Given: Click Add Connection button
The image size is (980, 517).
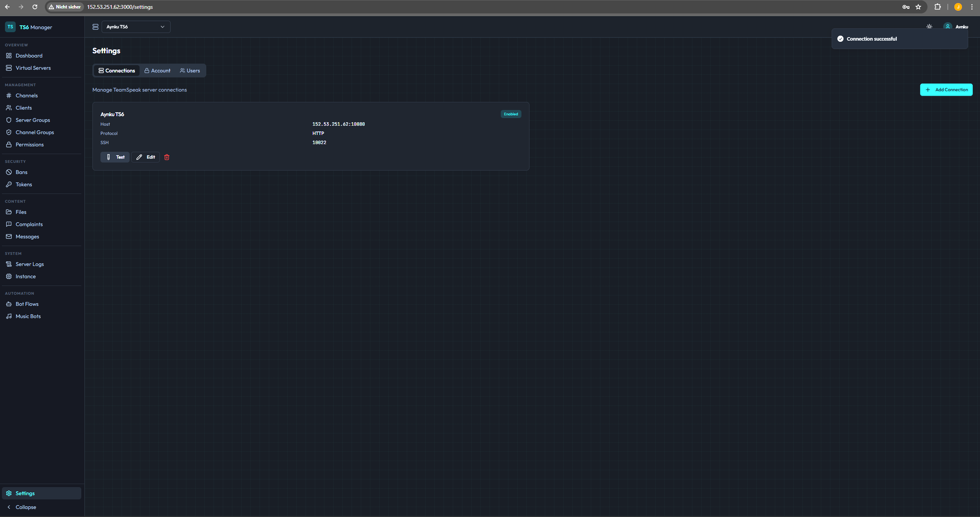Looking at the screenshot, I should 946,90.
